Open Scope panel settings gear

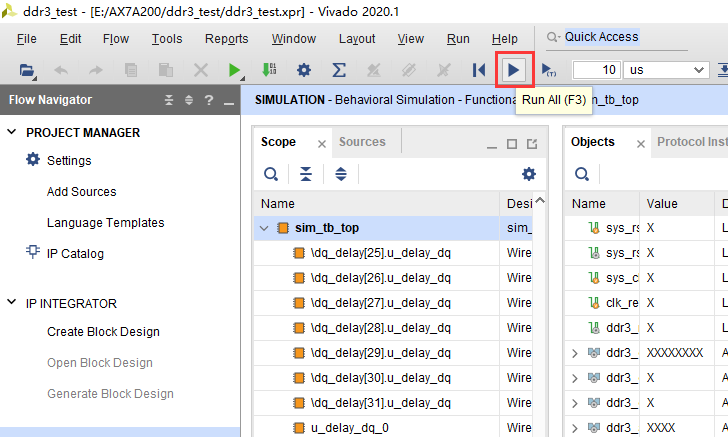529,174
